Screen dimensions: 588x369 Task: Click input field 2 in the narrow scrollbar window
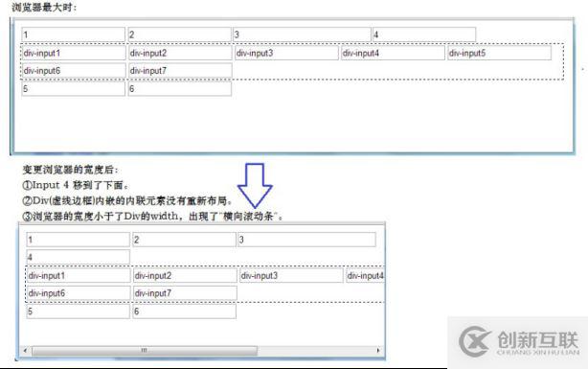(184, 240)
